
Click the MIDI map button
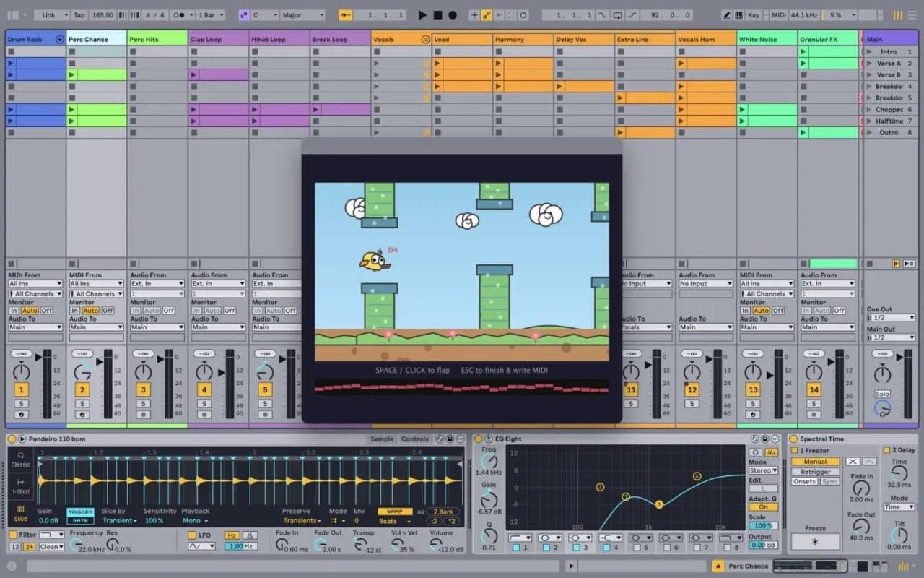(x=779, y=14)
